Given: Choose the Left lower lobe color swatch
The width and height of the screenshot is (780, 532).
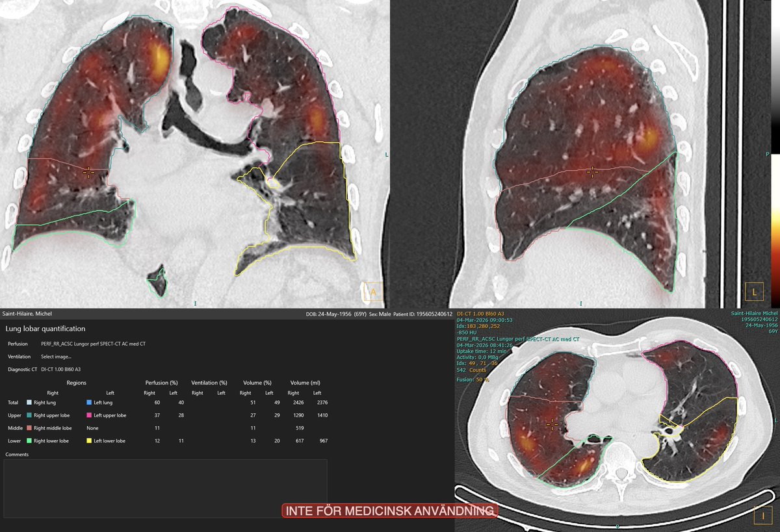Looking at the screenshot, I should [89, 441].
